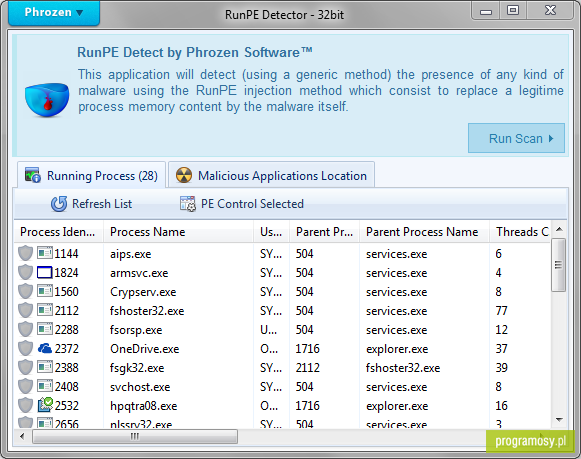Sort by Parent Pr... column header

[x=324, y=232]
